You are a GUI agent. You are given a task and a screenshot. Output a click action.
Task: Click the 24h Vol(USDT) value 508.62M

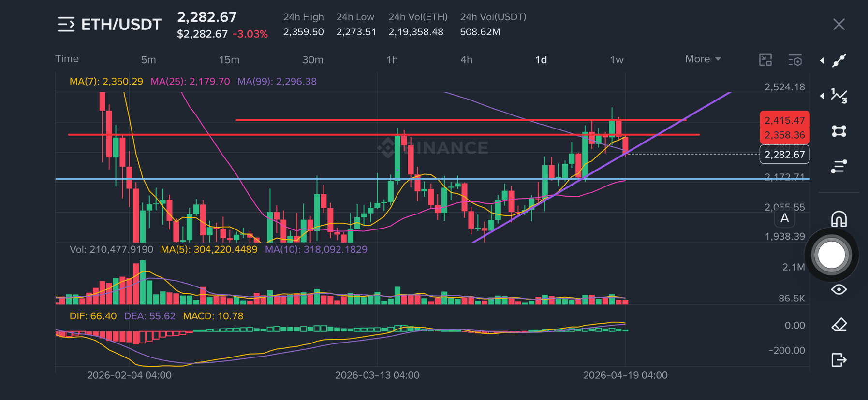click(480, 32)
